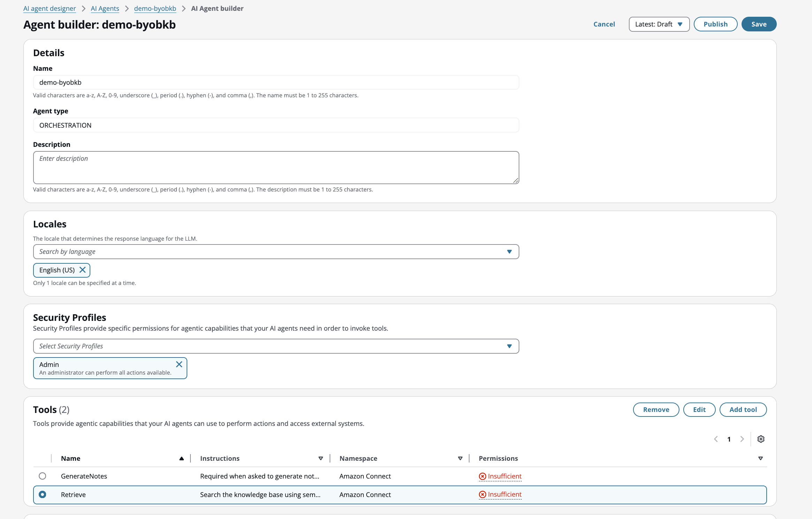Open table preferences gear in Tools section
This screenshot has width=812, height=519.
[761, 439]
